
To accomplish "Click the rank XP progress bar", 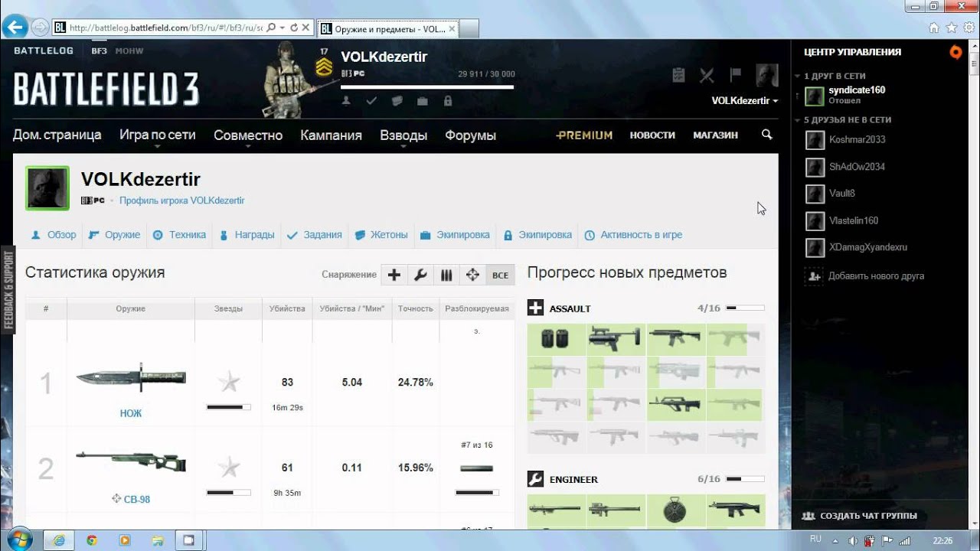I will point(427,87).
